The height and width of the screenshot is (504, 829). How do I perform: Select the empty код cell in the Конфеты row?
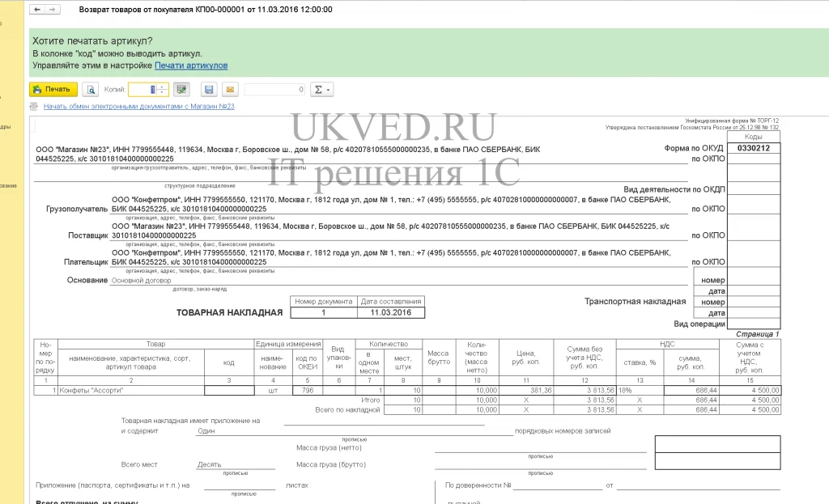pos(229,391)
